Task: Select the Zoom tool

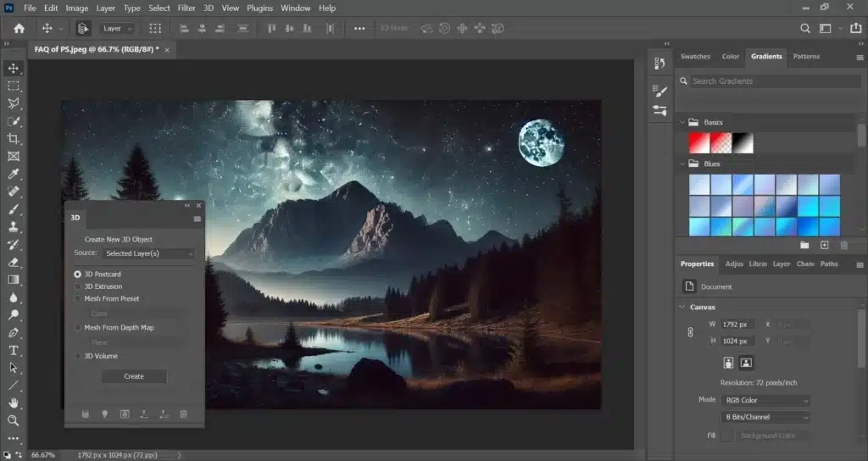Action: tap(14, 420)
